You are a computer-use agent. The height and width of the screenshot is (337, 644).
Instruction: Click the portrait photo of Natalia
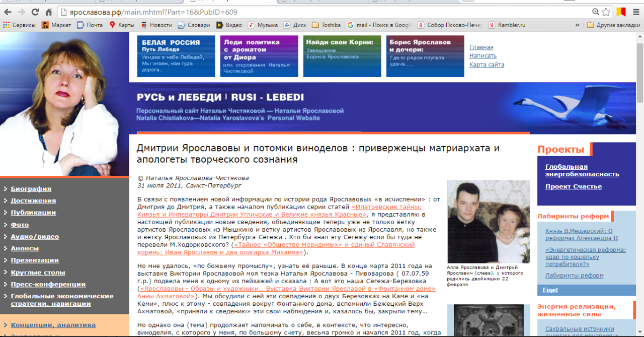click(x=64, y=104)
